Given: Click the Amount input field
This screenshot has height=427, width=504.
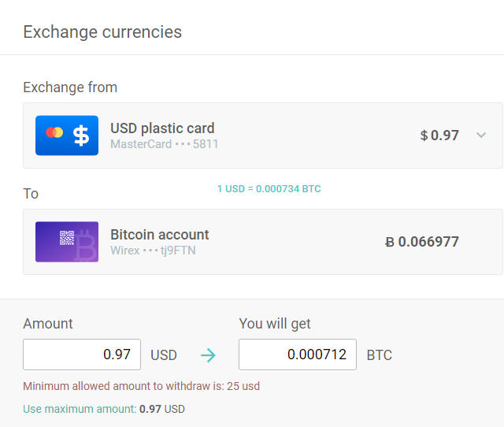Looking at the screenshot, I should (x=82, y=355).
